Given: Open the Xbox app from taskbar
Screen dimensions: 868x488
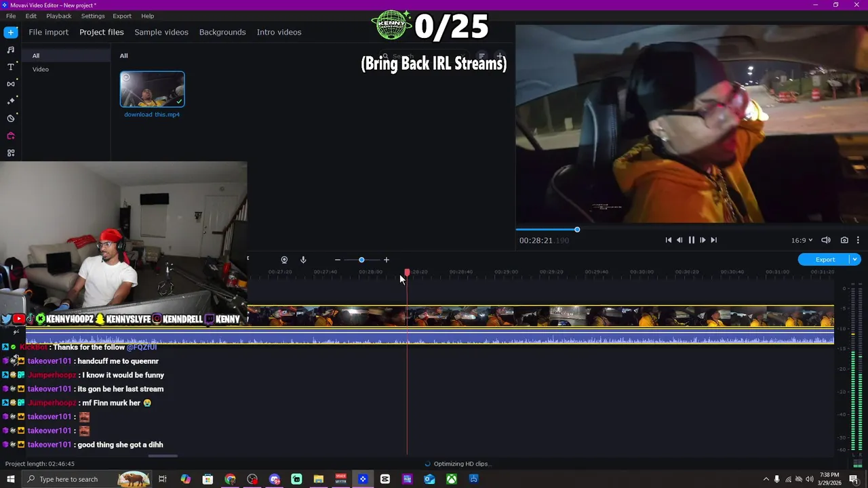Looking at the screenshot, I should point(452,479).
